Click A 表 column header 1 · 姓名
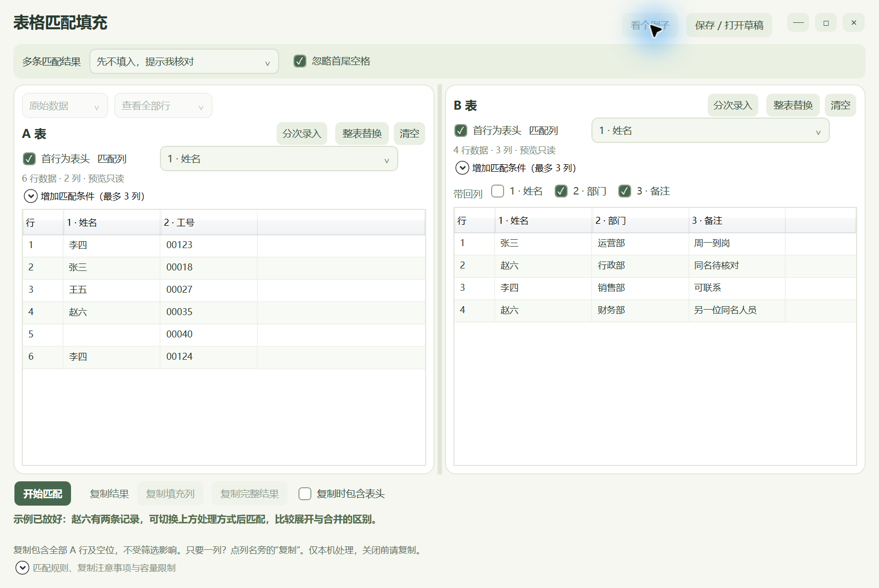Image resolution: width=879 pixels, height=588 pixels. [111, 223]
